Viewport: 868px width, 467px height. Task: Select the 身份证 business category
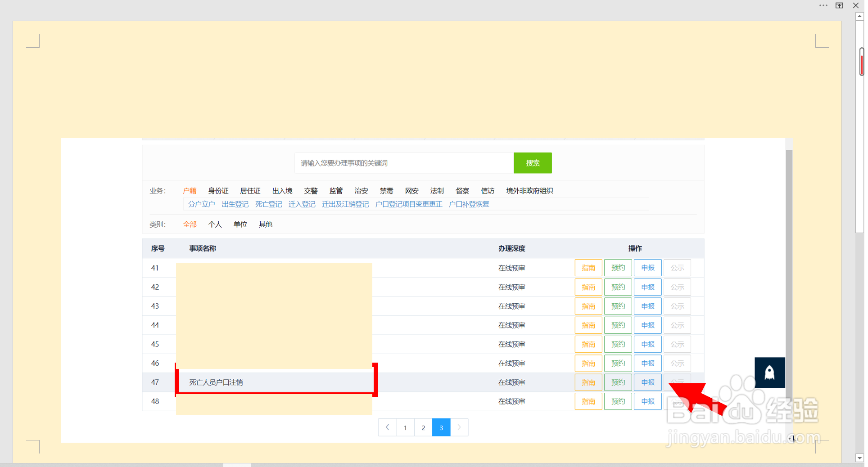[218, 191]
